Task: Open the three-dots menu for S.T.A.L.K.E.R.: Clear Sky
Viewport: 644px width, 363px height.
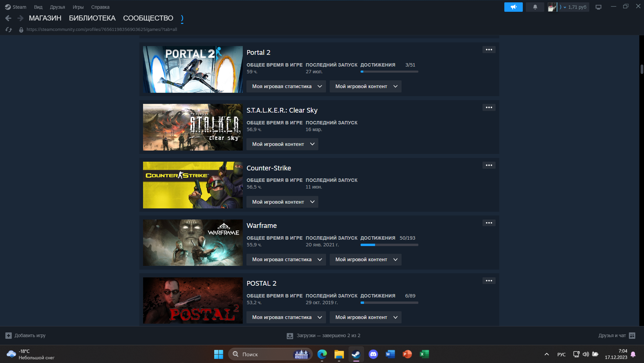Action: (489, 108)
